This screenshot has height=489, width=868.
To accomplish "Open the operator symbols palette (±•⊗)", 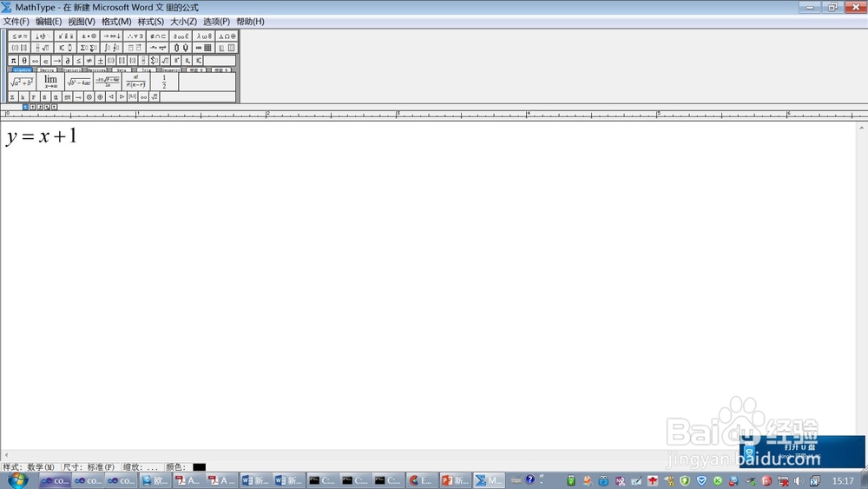I will [89, 36].
